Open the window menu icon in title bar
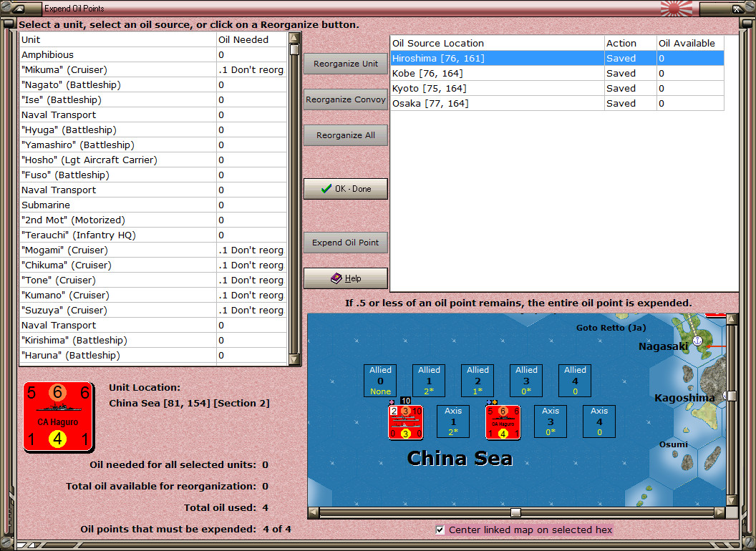Image resolution: width=756 pixels, height=551 pixels. pos(19,8)
